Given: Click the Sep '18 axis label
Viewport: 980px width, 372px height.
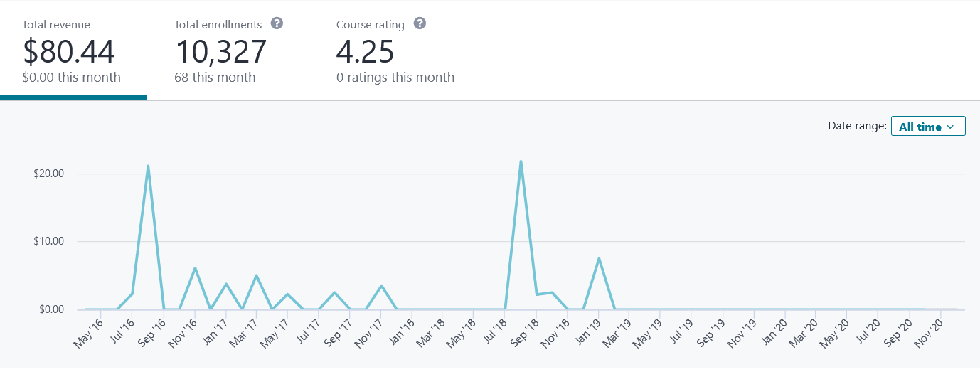Looking at the screenshot, I should (523, 333).
